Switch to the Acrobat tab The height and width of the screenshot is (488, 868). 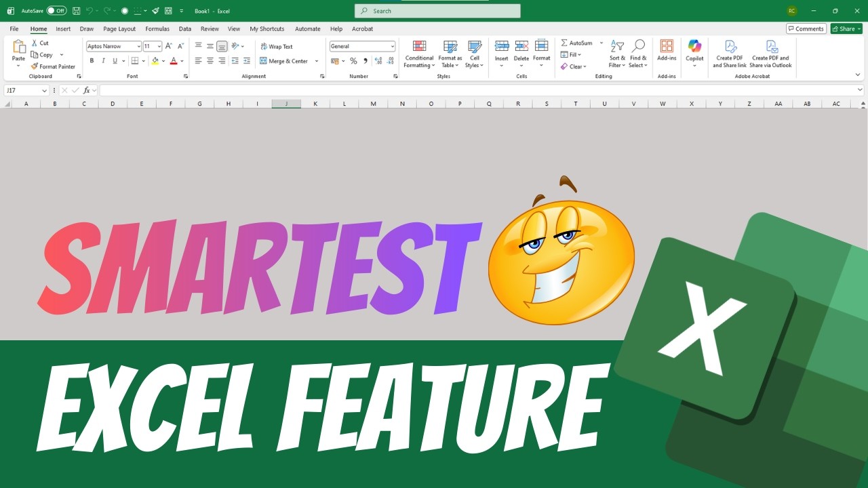[x=362, y=29]
